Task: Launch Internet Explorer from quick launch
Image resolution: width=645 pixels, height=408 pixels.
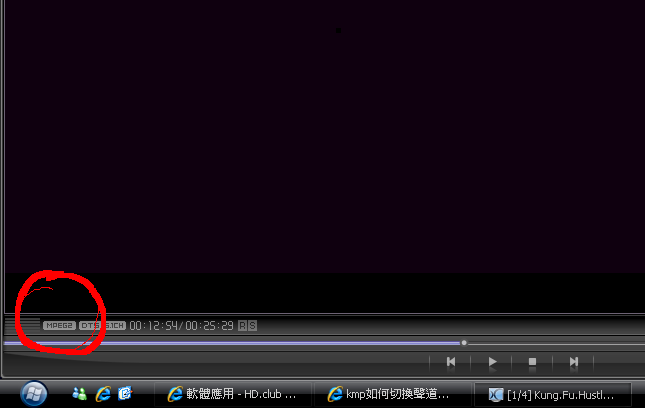Action: coord(103,394)
